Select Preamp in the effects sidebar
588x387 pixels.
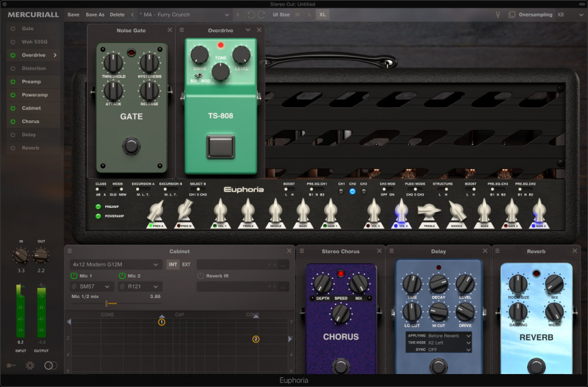(31, 81)
